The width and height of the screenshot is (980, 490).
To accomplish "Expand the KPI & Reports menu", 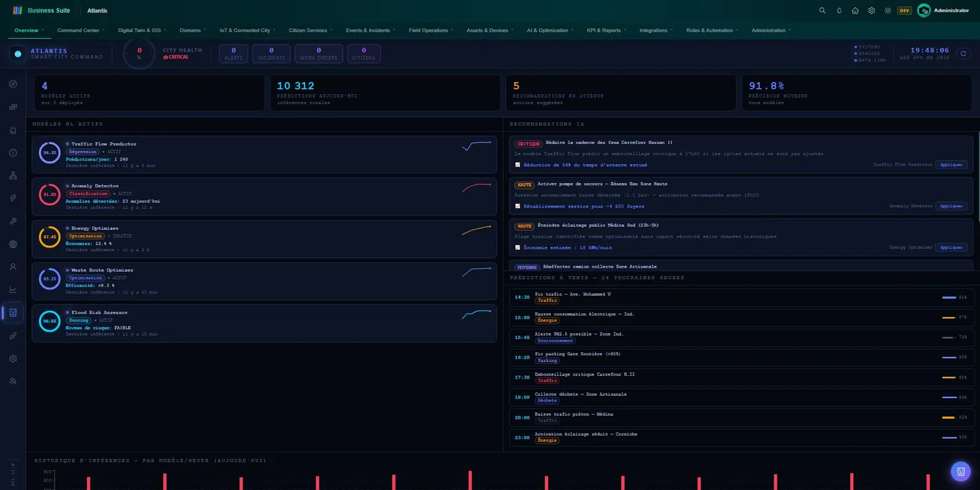I will point(606,30).
